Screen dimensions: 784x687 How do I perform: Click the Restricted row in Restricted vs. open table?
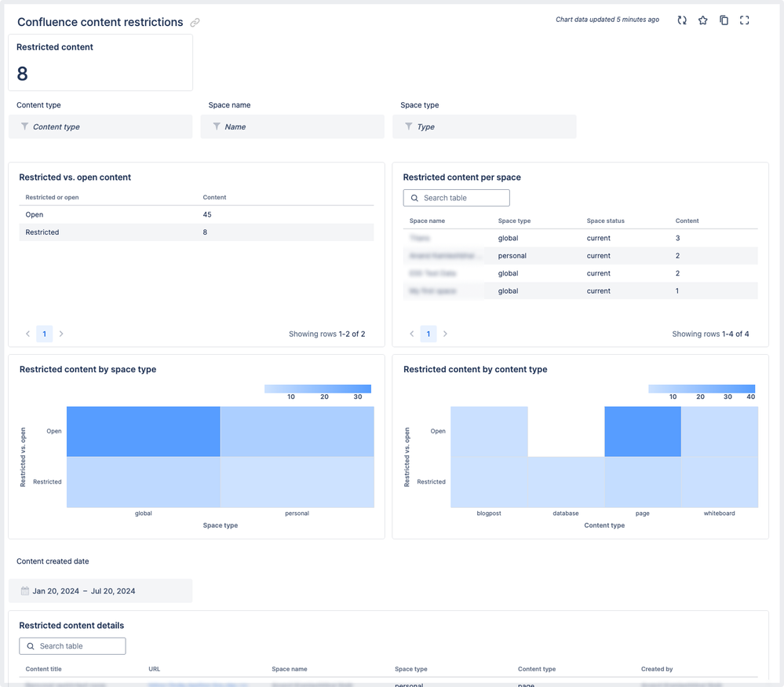pos(196,232)
